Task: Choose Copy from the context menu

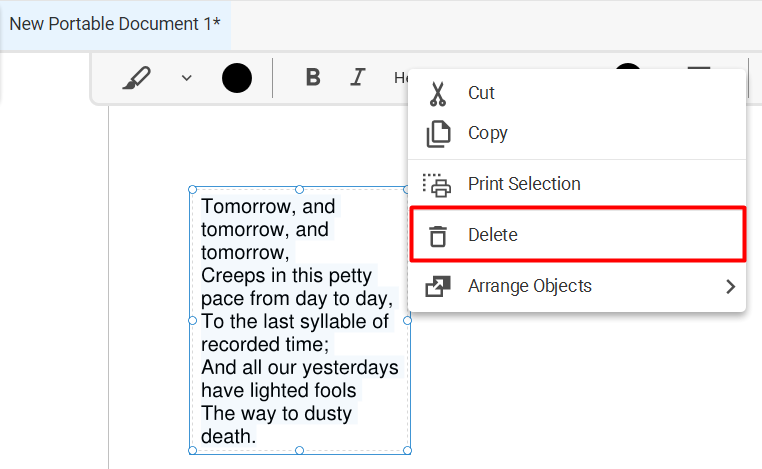Action: pyautogui.click(x=577, y=133)
